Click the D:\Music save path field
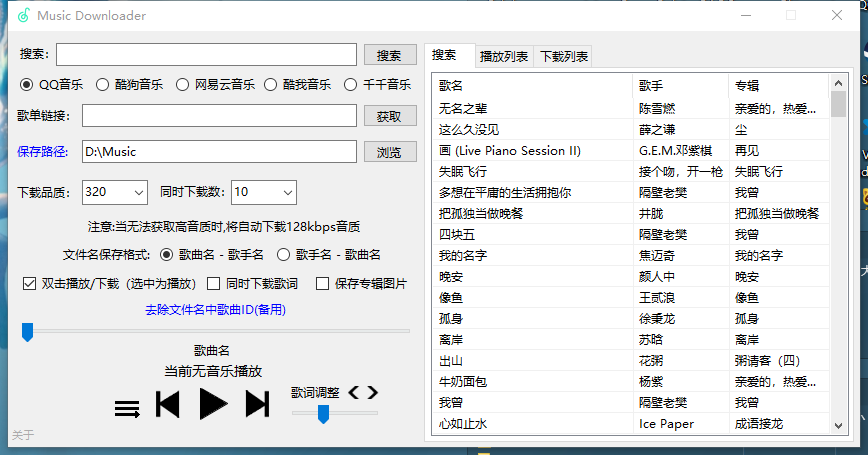 [219, 152]
